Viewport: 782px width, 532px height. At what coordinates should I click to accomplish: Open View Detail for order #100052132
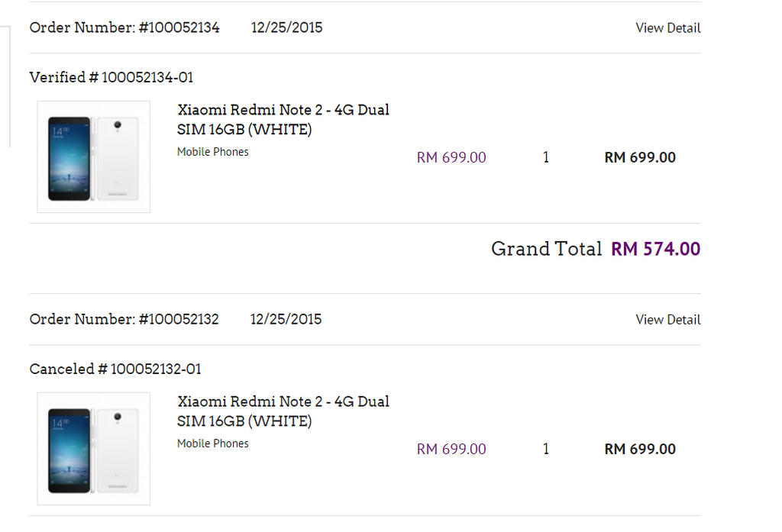coord(667,320)
